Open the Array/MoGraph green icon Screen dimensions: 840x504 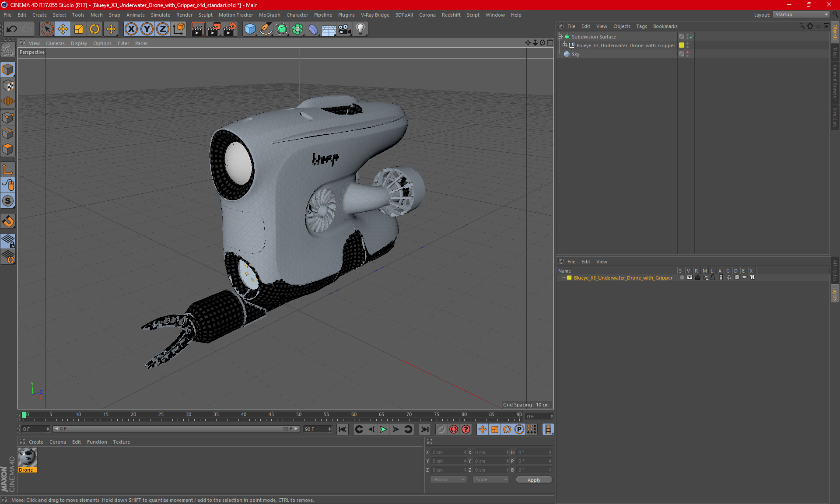click(x=297, y=29)
